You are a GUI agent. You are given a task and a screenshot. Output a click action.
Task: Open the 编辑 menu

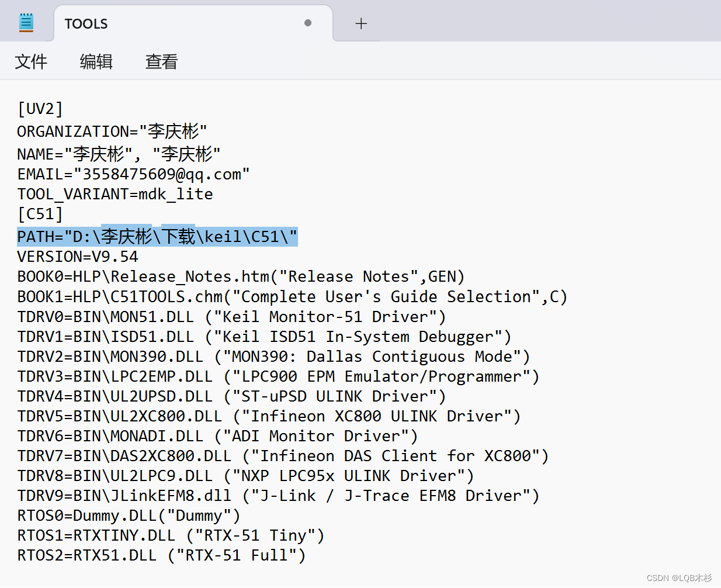click(96, 61)
